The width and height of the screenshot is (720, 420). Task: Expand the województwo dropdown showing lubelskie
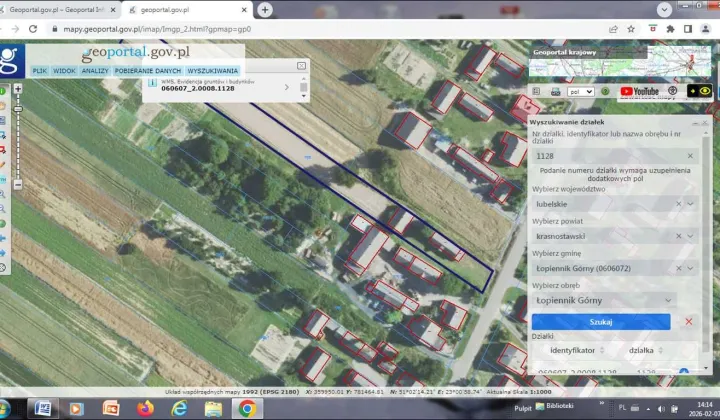tap(690, 204)
